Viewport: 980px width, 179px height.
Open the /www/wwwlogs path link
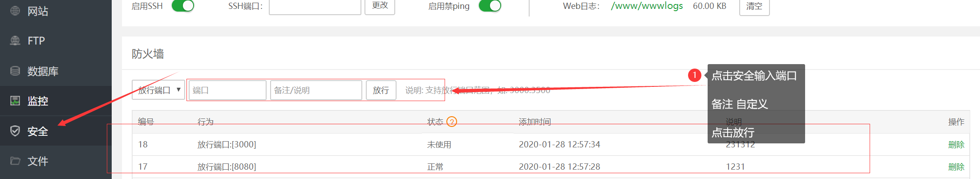coord(647,6)
